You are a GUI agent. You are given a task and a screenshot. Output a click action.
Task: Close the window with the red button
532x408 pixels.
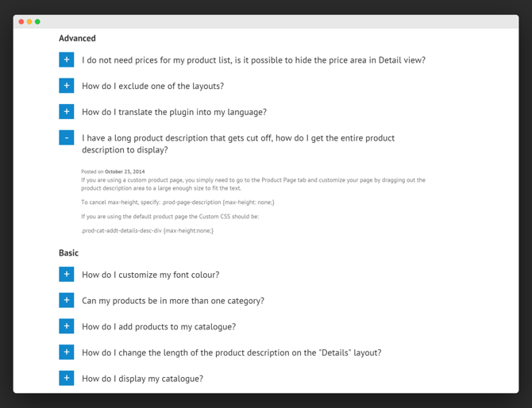(21, 21)
